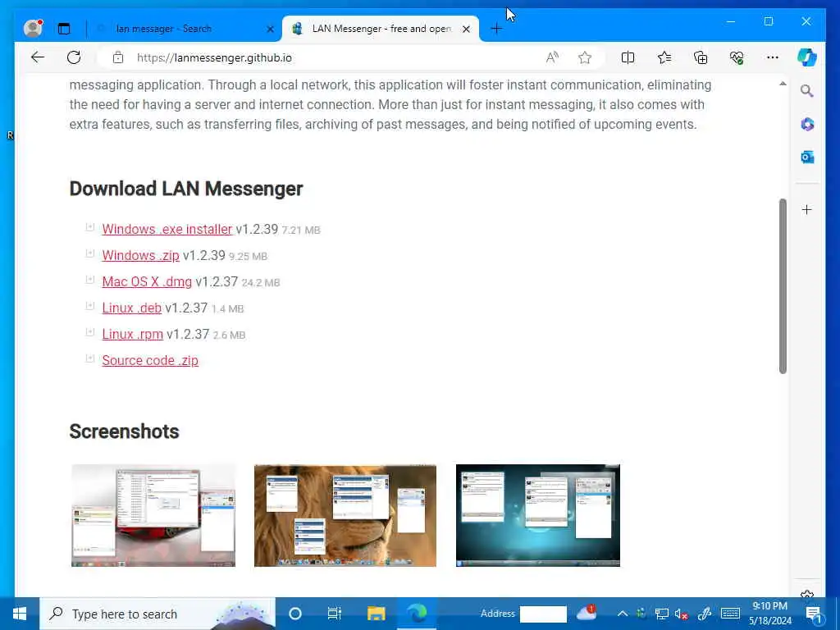Open the Read aloud icon
The image size is (840, 630).
pyautogui.click(x=552, y=57)
